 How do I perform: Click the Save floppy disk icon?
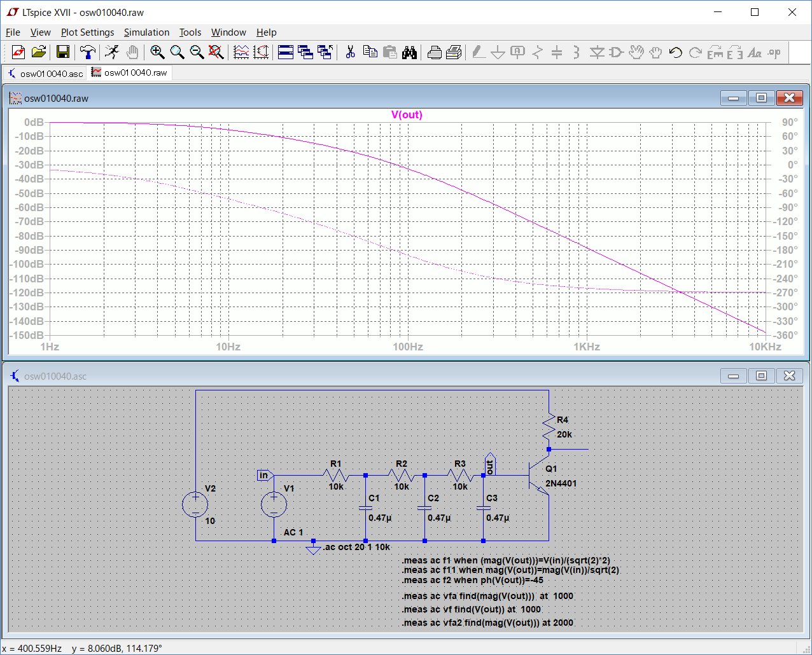(x=63, y=52)
